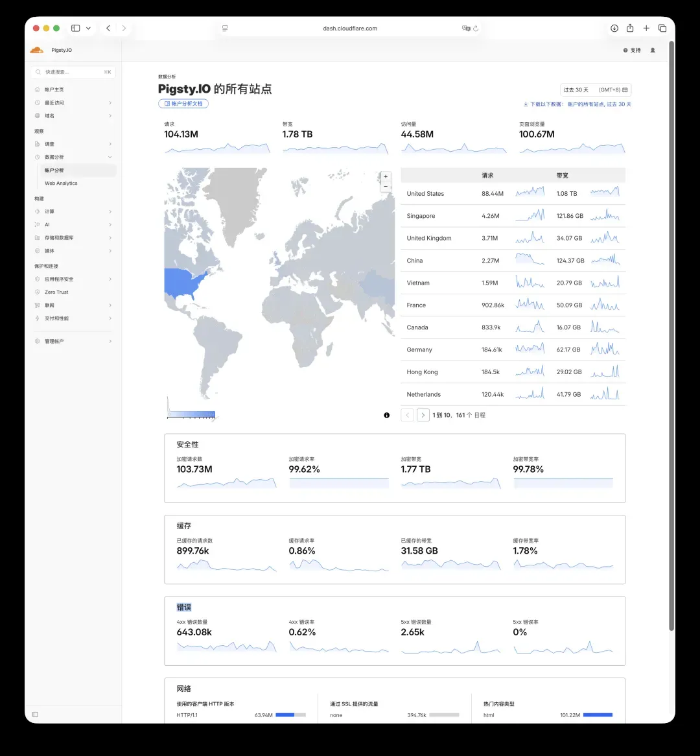Click the Cloudflare cloud logo

coord(37,50)
